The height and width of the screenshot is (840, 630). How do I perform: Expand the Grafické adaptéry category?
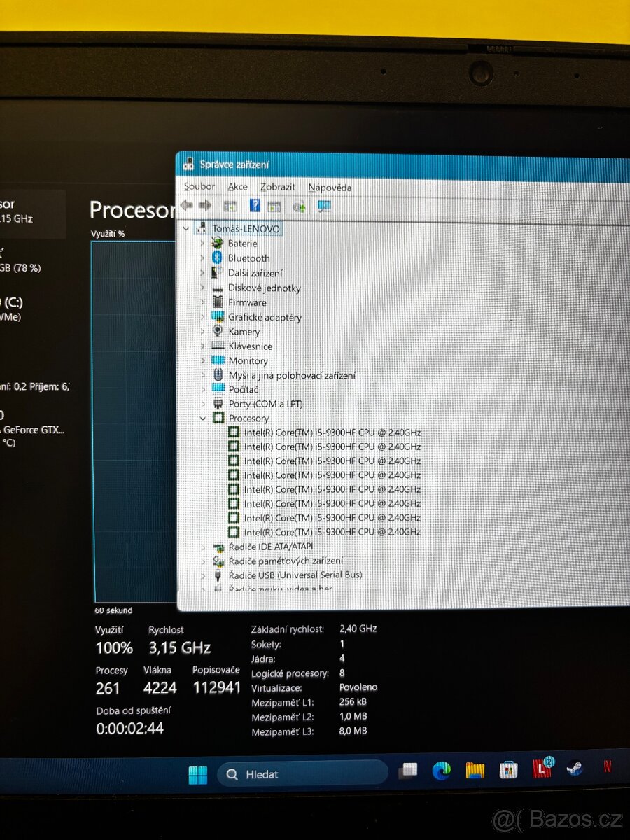[202, 317]
